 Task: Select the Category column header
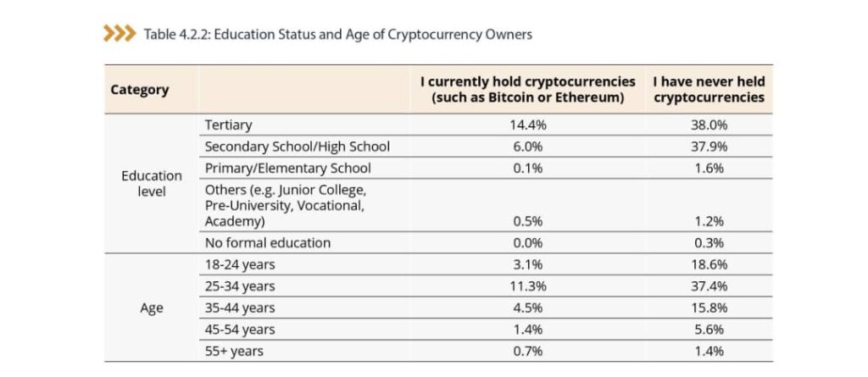[140, 90]
